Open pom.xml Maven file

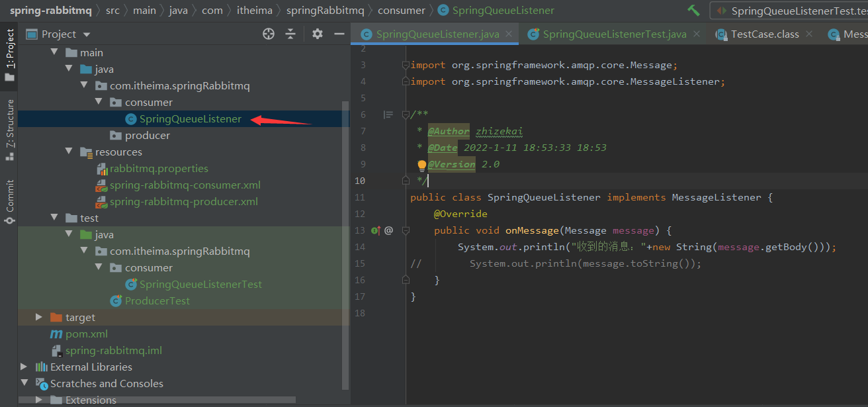[x=87, y=334]
